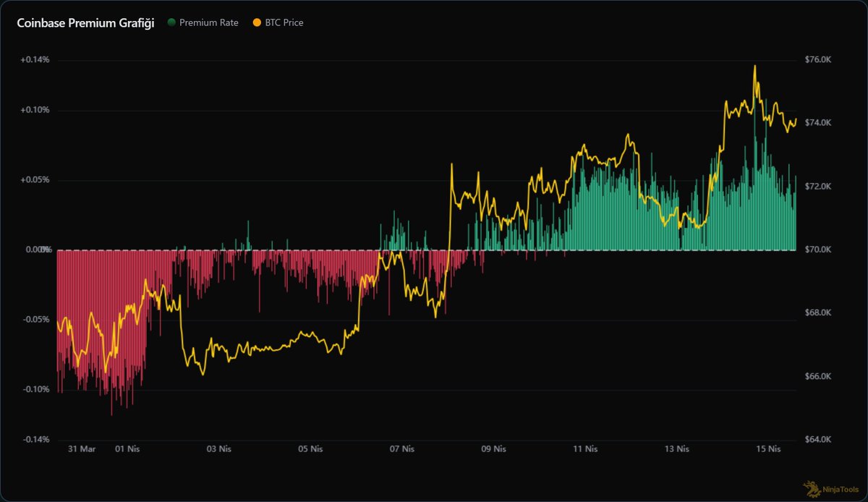Click the 09 Nis x-axis label

tap(493, 449)
